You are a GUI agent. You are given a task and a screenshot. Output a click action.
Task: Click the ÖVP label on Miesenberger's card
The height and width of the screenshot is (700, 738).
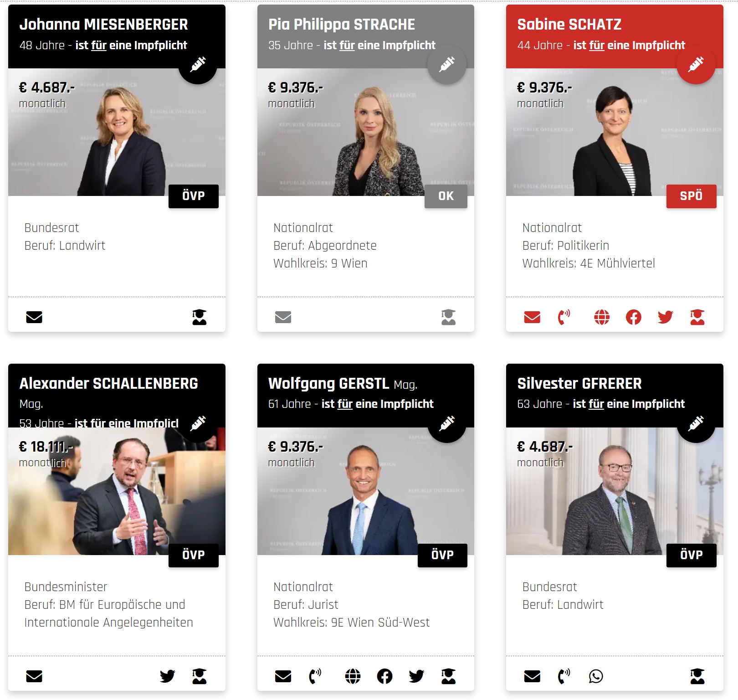point(194,196)
